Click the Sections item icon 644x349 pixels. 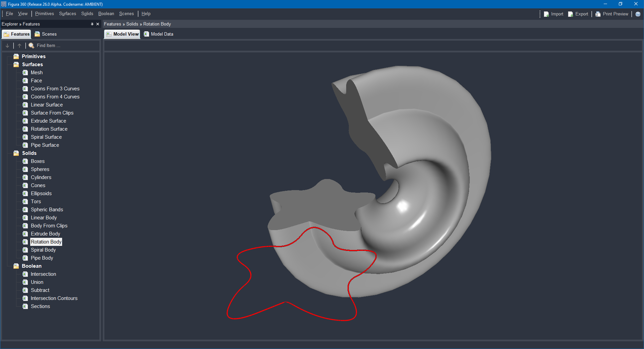[25, 306]
